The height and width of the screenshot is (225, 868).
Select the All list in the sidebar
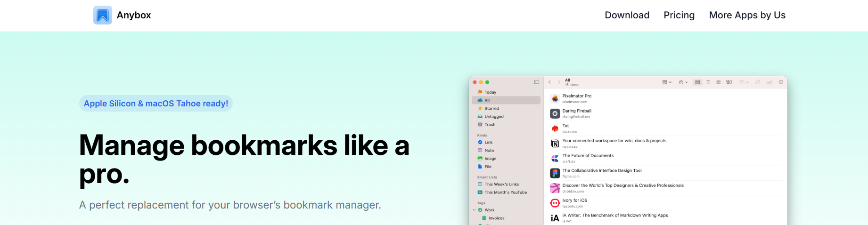506,100
